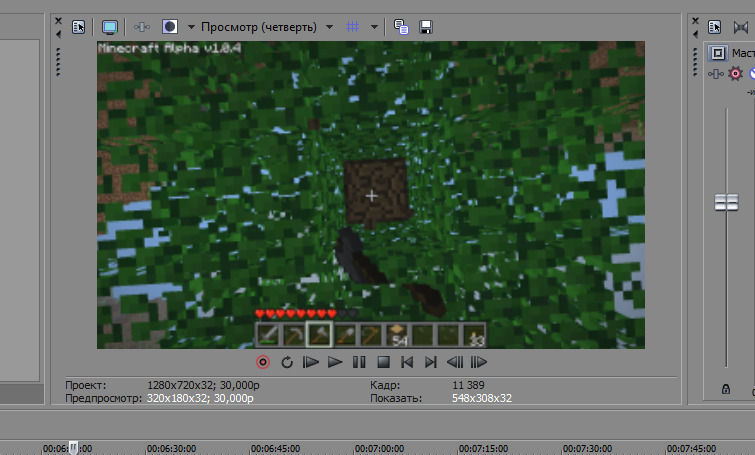
Task: Start recording with the red record button
Action: pos(263,362)
